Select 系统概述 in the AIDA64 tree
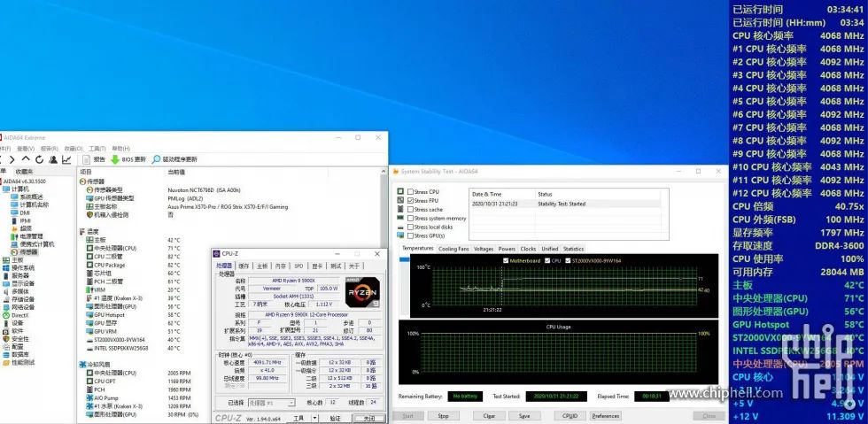The width and height of the screenshot is (868, 424). [27, 197]
